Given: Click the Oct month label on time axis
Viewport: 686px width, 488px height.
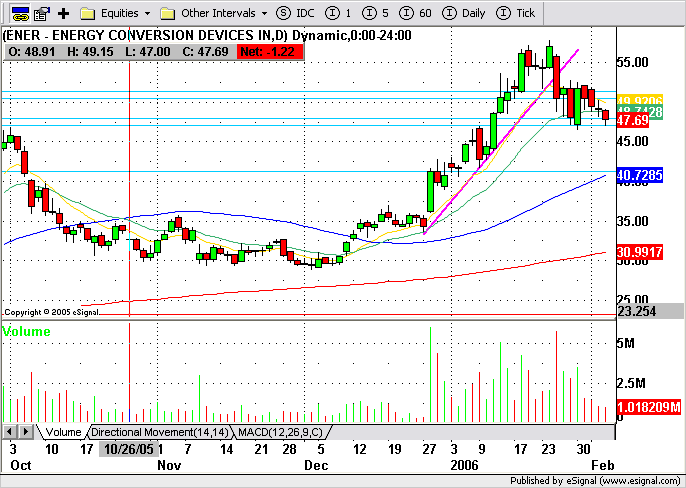Looking at the screenshot, I should (21, 465).
